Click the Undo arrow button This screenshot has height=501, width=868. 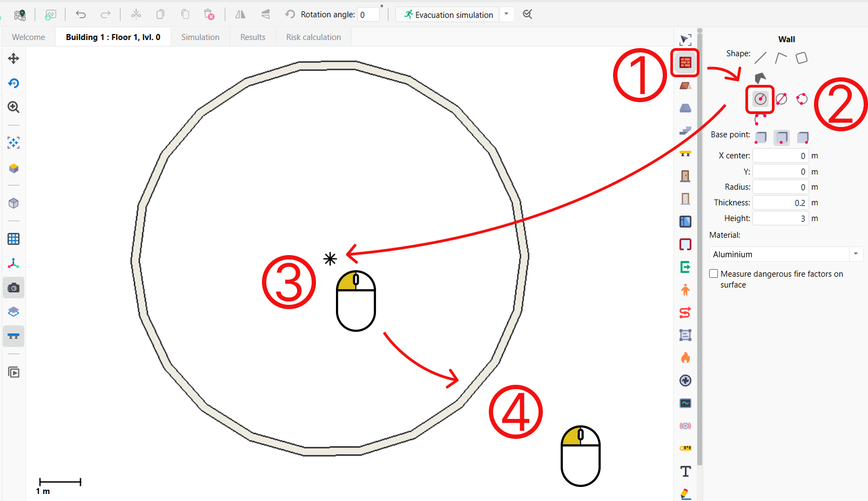tap(80, 15)
